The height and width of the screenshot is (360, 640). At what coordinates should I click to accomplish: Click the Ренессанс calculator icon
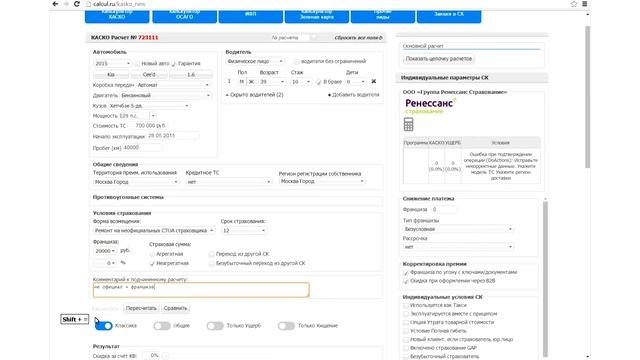click(408, 124)
